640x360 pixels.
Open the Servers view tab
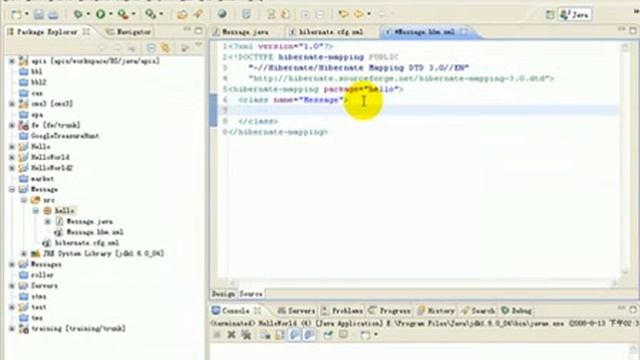pyautogui.click(x=296, y=311)
